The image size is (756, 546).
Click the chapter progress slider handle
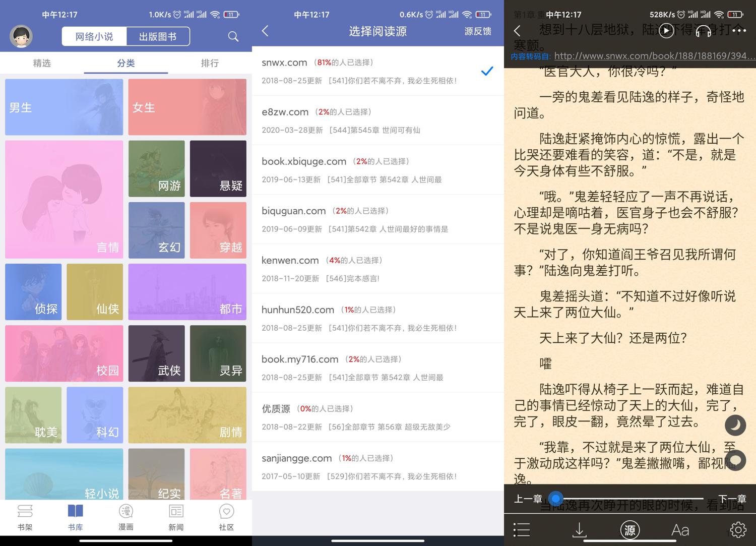[555, 499]
